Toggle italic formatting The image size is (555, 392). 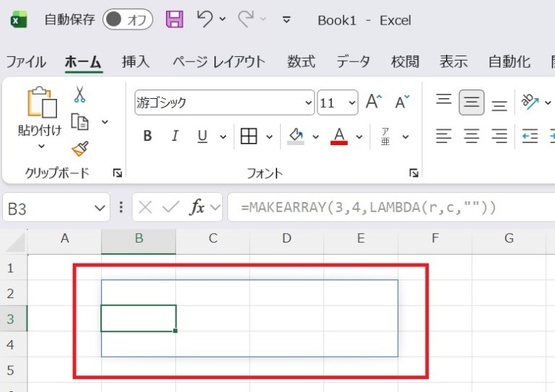175,136
